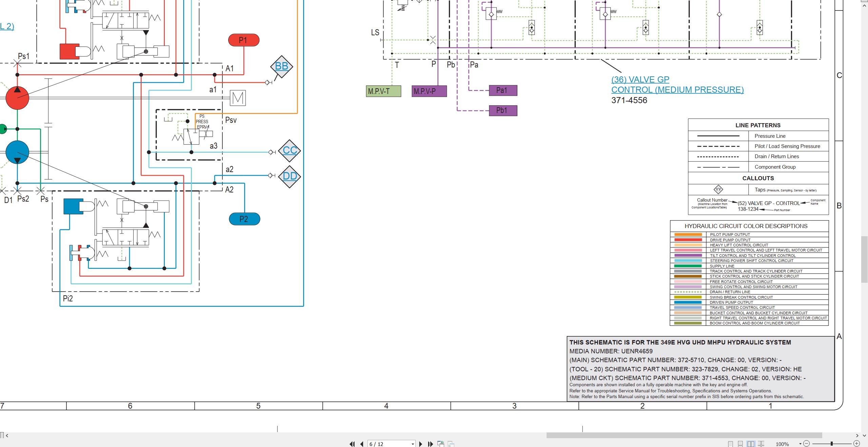Select two-page facing view layout
Screen dimensions: 868x447
751,444
